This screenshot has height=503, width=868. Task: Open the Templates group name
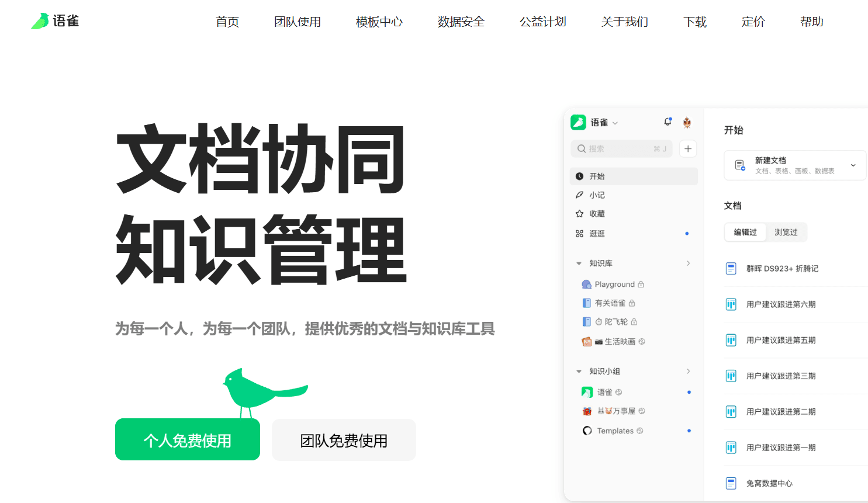(615, 431)
